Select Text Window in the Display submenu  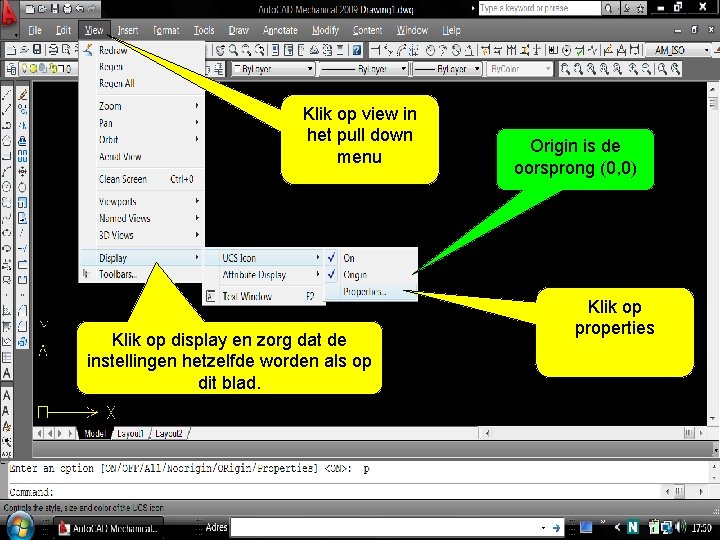coord(264,296)
